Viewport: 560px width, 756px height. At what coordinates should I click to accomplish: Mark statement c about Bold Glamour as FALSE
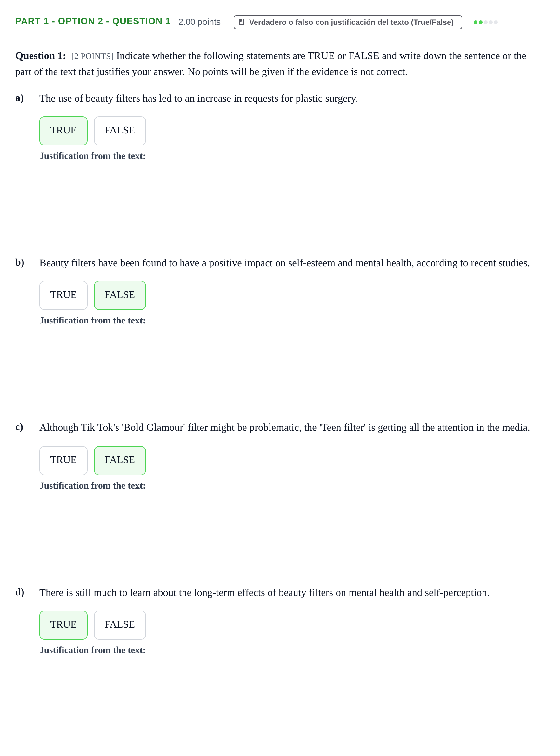pyautogui.click(x=120, y=460)
